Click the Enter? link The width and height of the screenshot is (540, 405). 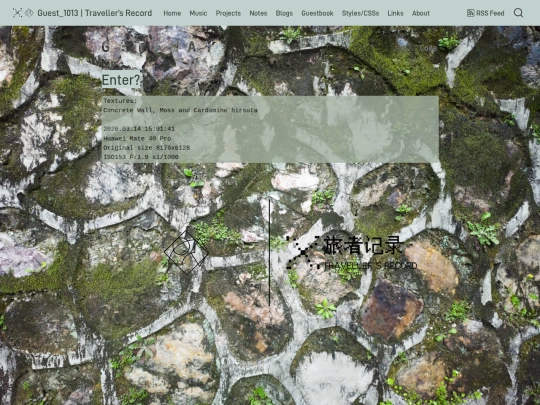pyautogui.click(x=121, y=80)
